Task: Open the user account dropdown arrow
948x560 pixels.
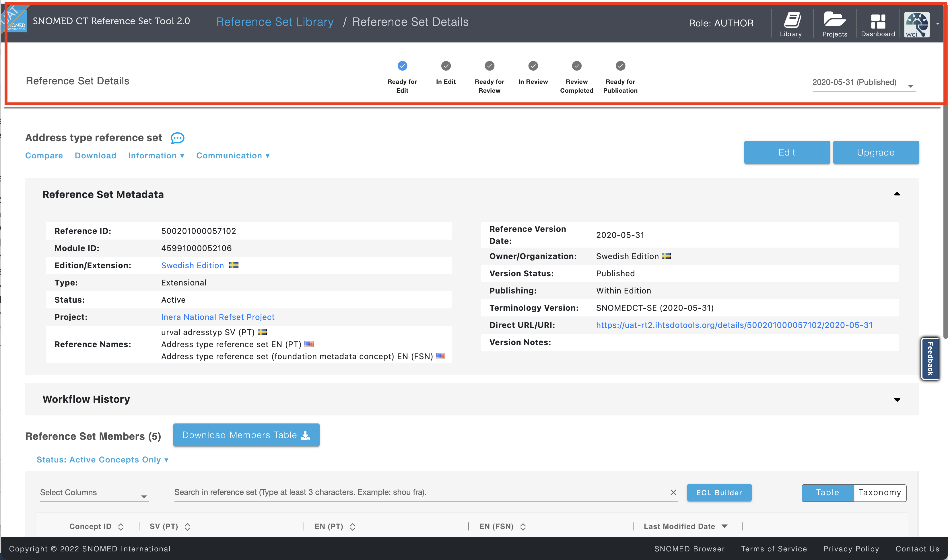Action: click(937, 24)
